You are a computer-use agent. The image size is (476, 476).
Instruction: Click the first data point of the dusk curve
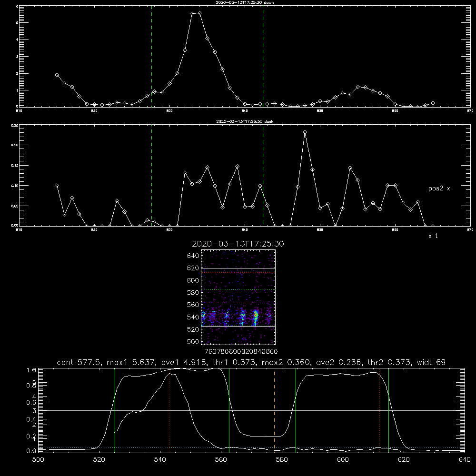coord(57,186)
